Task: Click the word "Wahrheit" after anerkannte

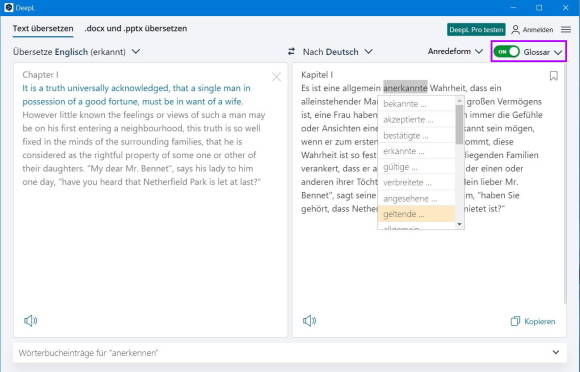Action: [448, 88]
